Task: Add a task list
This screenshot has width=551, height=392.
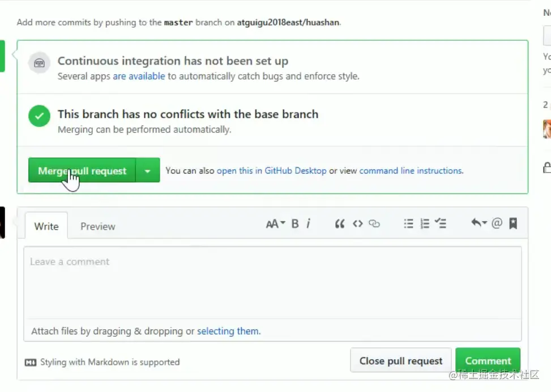Action: (441, 224)
